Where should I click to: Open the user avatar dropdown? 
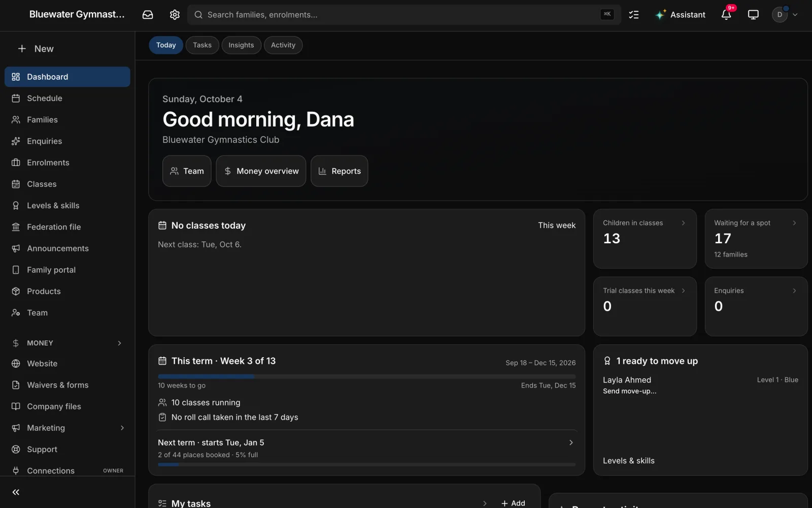(x=785, y=15)
